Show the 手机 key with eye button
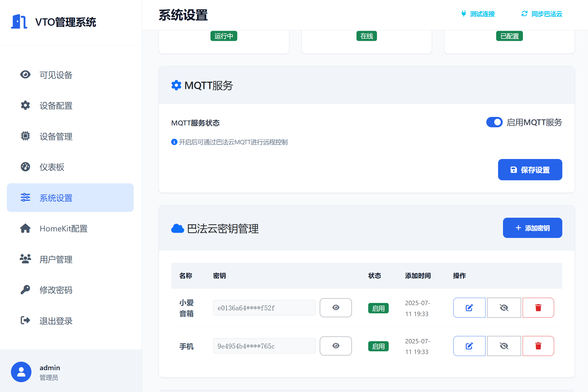This screenshot has height=392, width=588. pyautogui.click(x=336, y=346)
